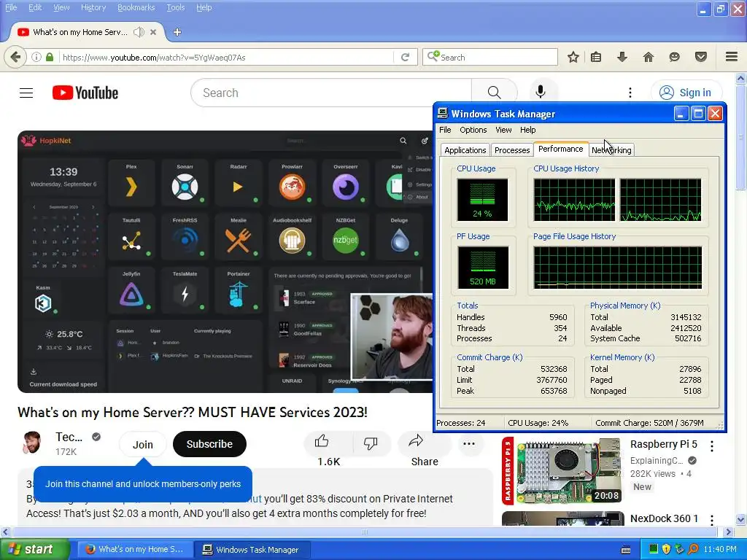Viewport: 747px width, 560px height.
Task: Show bookmarks list icon in Firefox toolbar
Action: (x=596, y=57)
